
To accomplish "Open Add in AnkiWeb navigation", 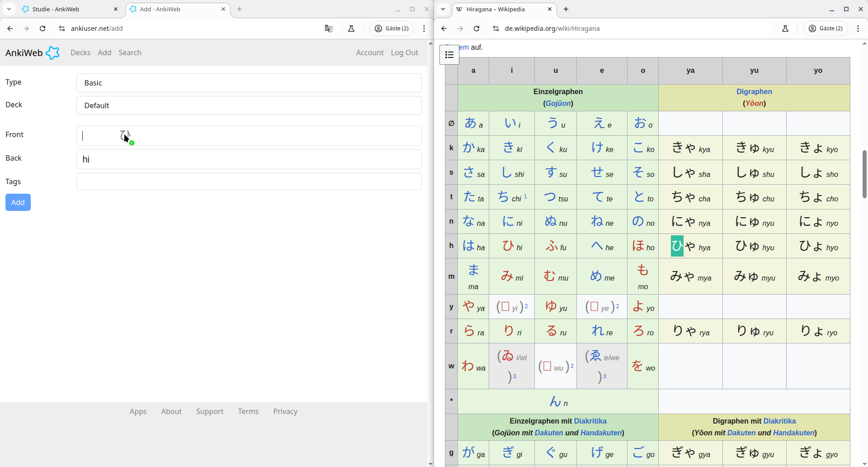I will click(104, 52).
